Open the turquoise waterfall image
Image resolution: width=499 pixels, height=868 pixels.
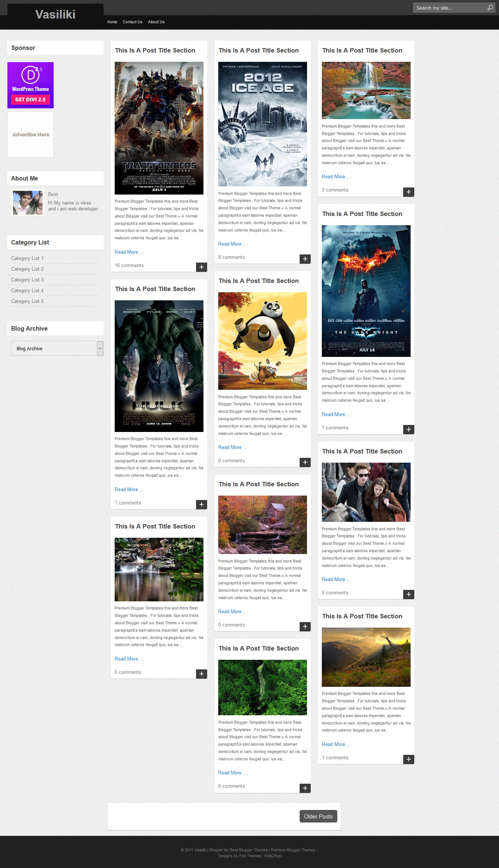click(x=366, y=90)
